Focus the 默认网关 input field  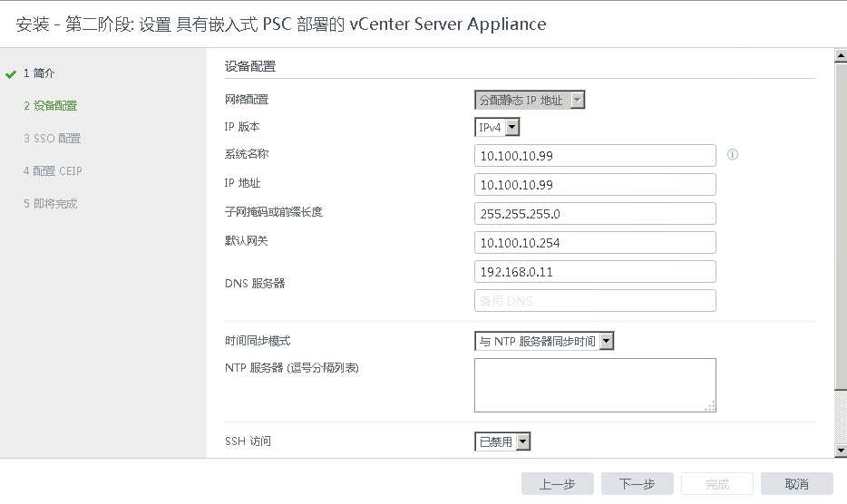point(595,243)
